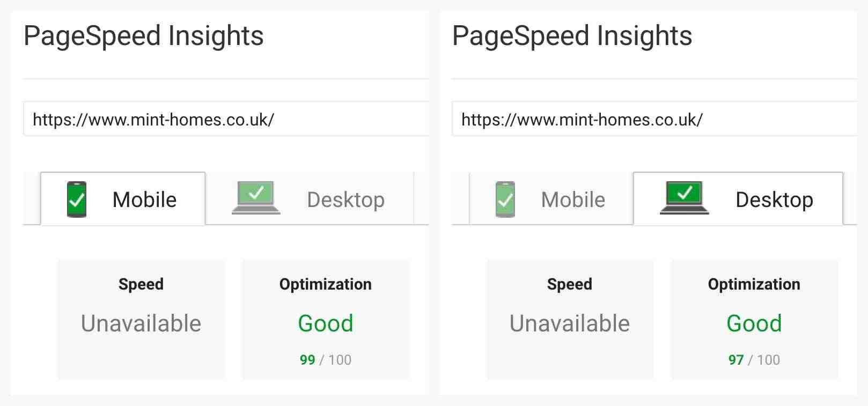The width and height of the screenshot is (868, 406).
Task: Click the 99 / 100 score text
Action: [x=326, y=360]
